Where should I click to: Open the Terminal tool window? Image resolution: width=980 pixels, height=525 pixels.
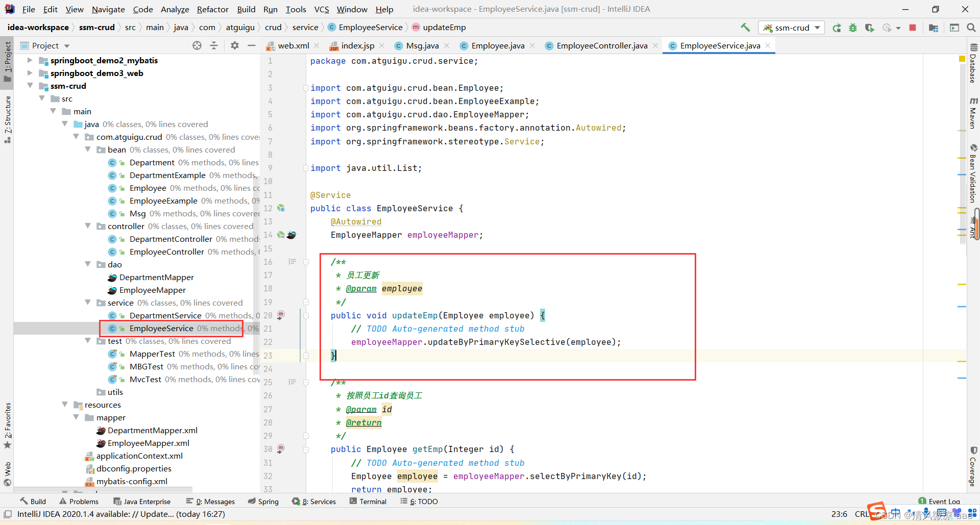[x=368, y=502]
